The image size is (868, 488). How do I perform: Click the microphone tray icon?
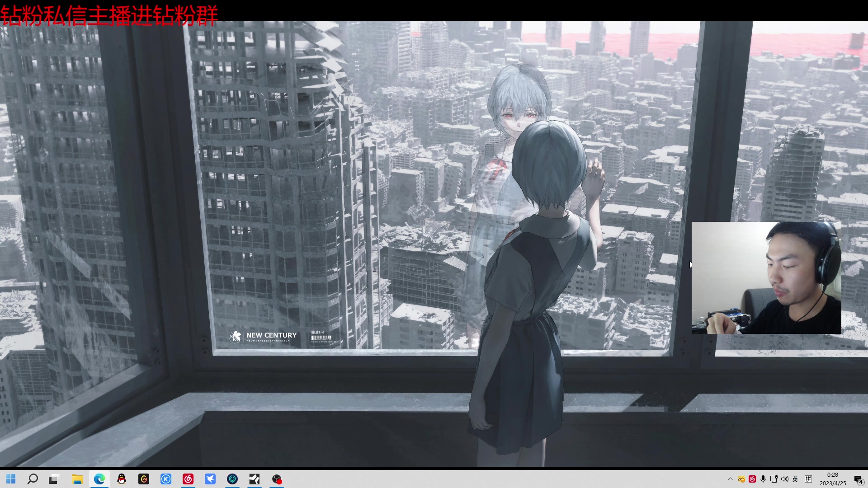tap(763, 479)
